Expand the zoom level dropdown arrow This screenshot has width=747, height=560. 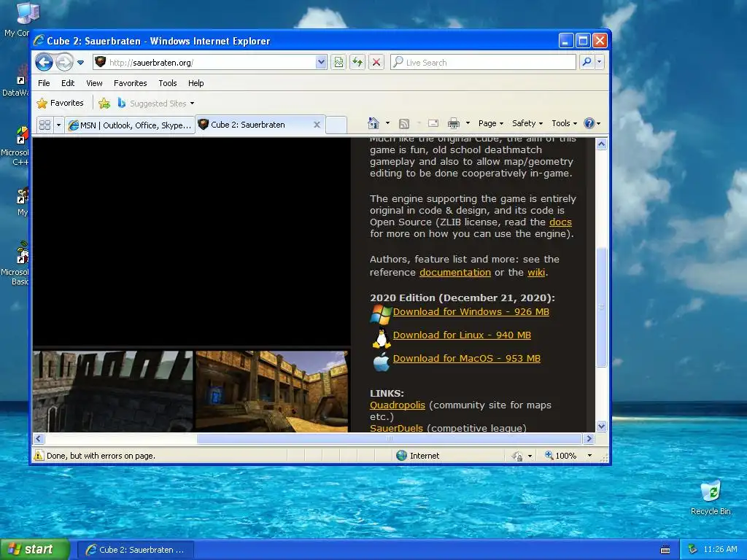(589, 456)
